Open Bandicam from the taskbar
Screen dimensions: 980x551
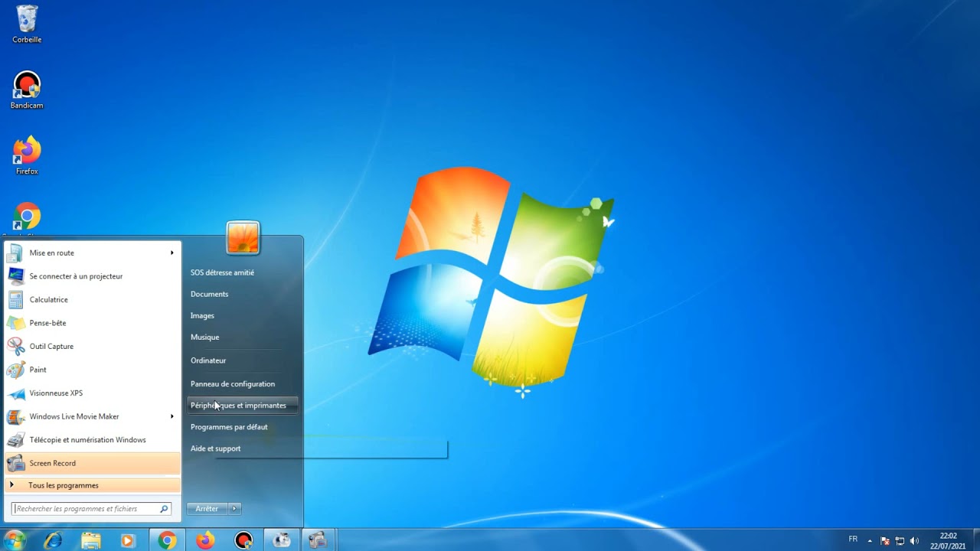pos(243,540)
